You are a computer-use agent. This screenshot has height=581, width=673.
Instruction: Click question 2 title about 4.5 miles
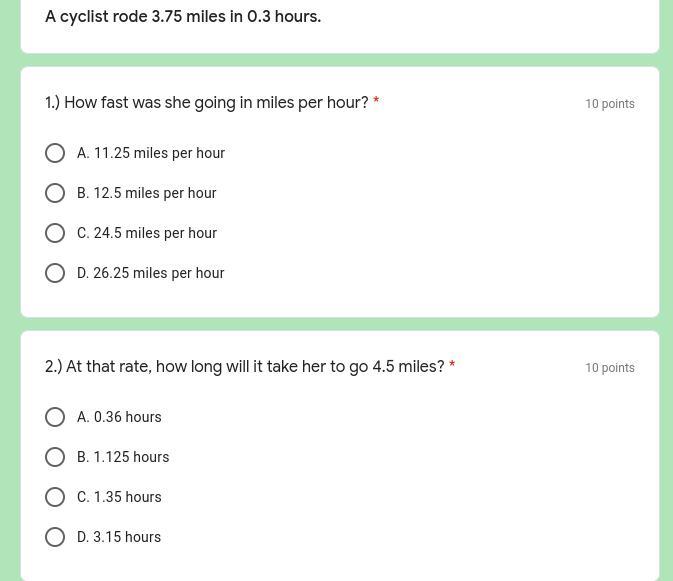[x=245, y=367]
